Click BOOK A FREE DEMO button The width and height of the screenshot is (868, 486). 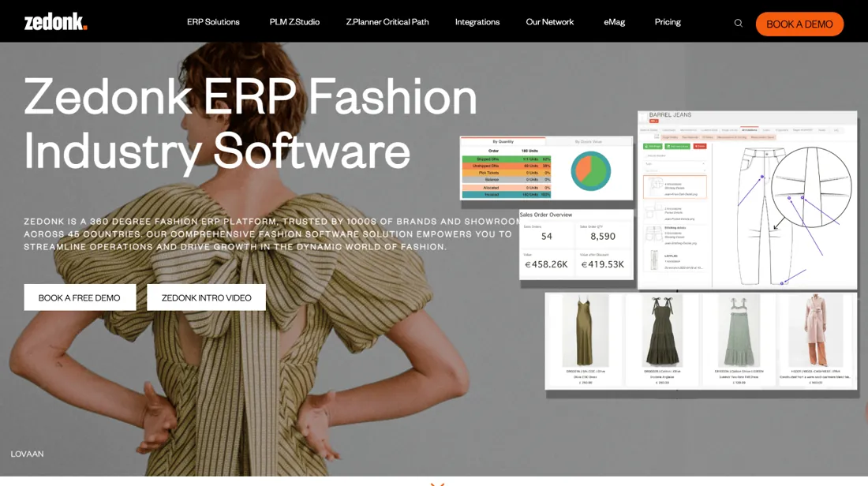[80, 297]
